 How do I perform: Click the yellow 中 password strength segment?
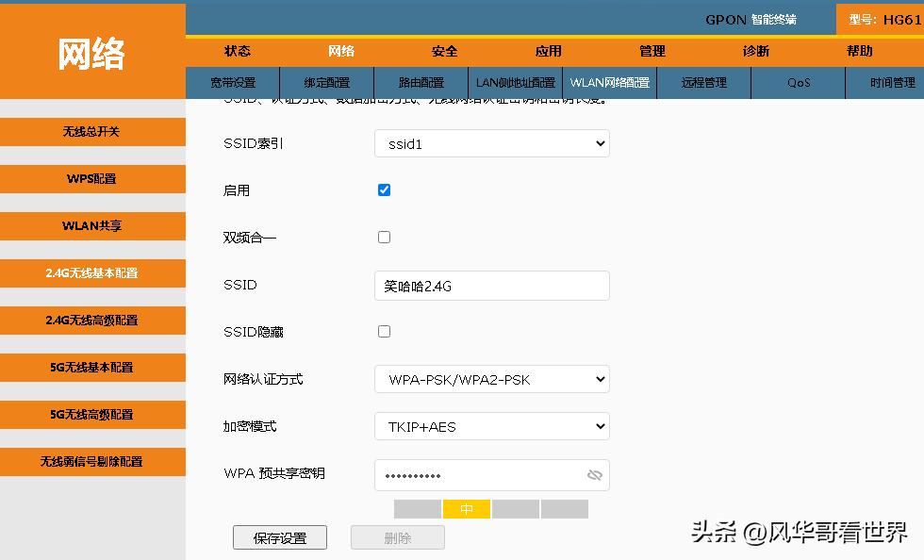coord(466,508)
